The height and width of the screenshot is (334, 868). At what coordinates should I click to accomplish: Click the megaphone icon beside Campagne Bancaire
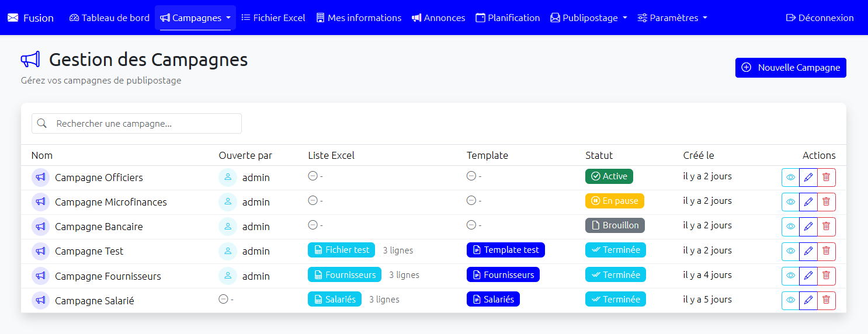tap(40, 227)
